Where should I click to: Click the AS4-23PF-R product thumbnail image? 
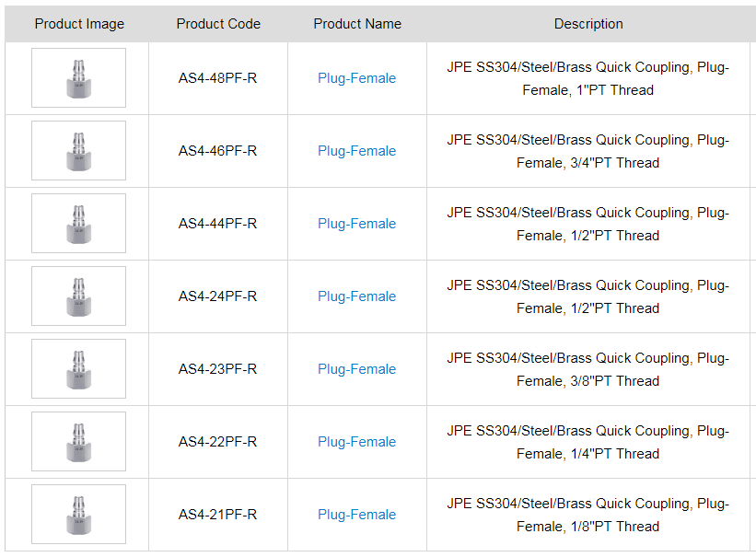click(78, 369)
